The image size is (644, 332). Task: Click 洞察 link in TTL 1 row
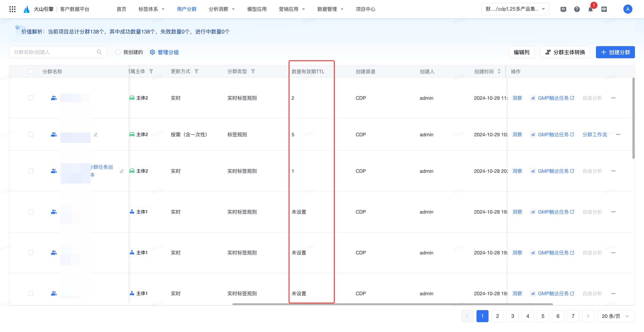coord(517,171)
